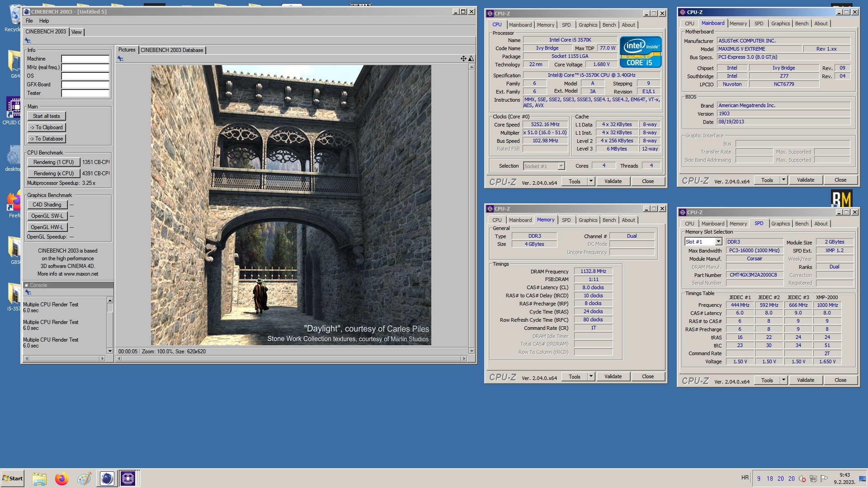Click the move-arrows icon above the render
The width and height of the screenshot is (868, 488).
(463, 59)
